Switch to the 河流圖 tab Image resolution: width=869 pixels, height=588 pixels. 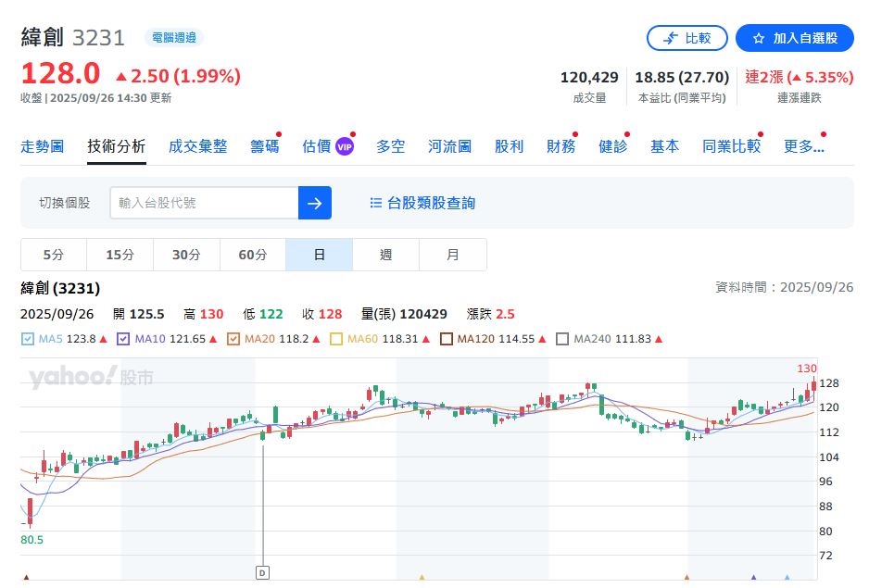click(448, 145)
